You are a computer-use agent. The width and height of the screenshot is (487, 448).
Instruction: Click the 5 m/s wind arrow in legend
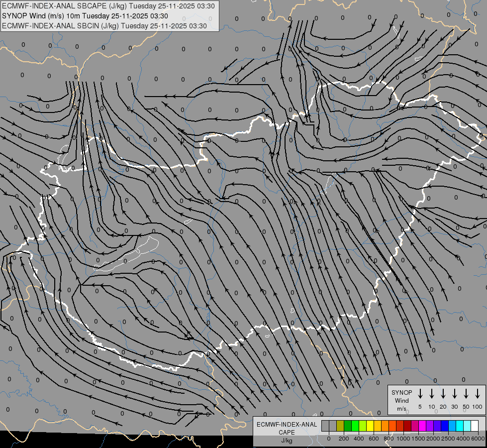(420, 394)
